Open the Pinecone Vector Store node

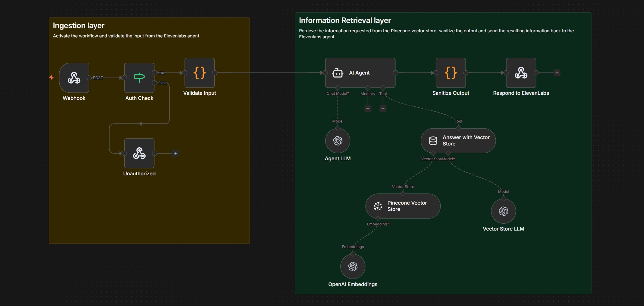tap(403, 206)
